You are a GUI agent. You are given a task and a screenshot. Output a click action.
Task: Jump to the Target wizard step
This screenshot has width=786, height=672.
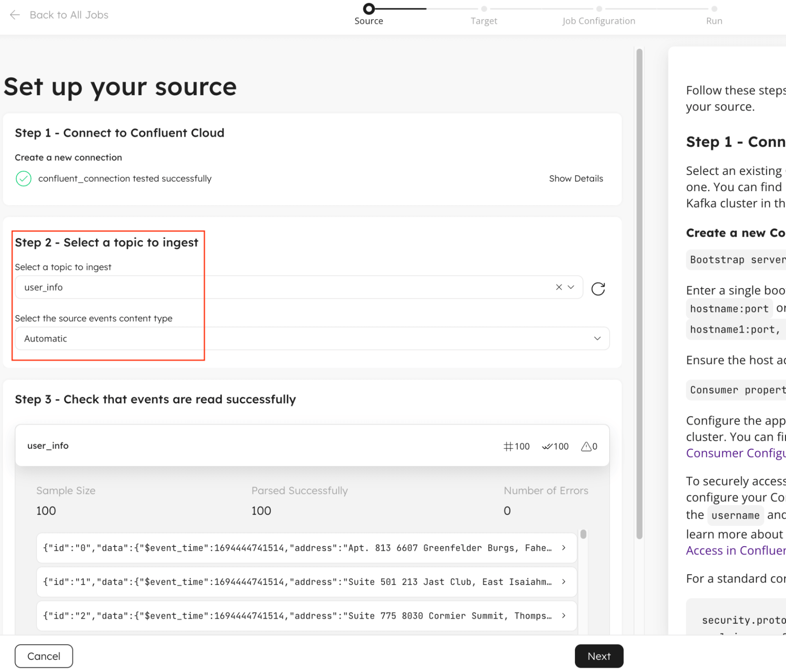coord(484,15)
